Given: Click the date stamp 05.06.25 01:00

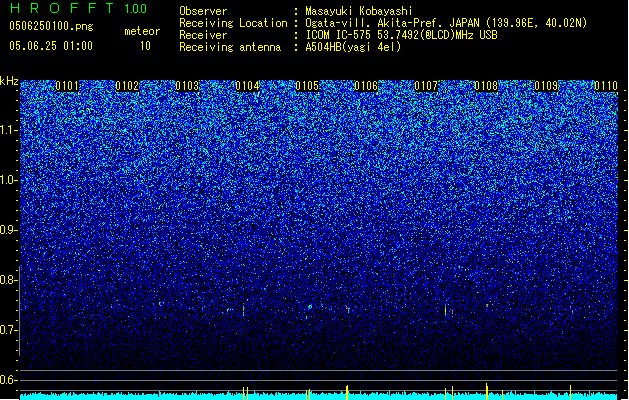Looking at the screenshot, I should click(x=51, y=46).
